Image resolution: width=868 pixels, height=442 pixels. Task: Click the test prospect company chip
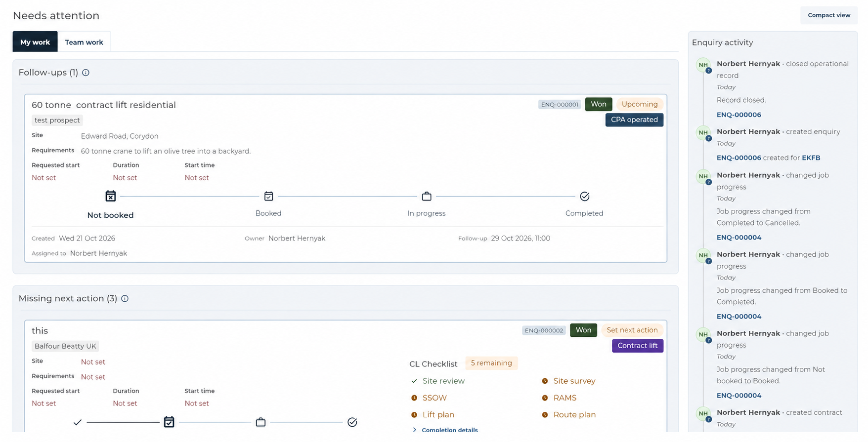coord(57,121)
